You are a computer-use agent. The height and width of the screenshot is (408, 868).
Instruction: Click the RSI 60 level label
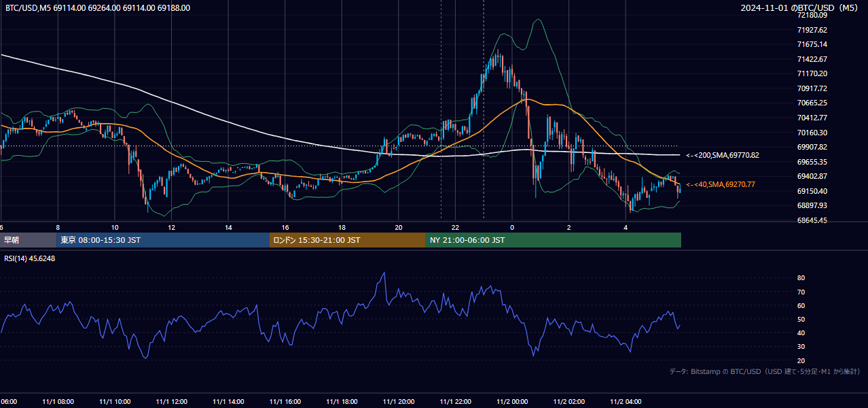pos(801,305)
